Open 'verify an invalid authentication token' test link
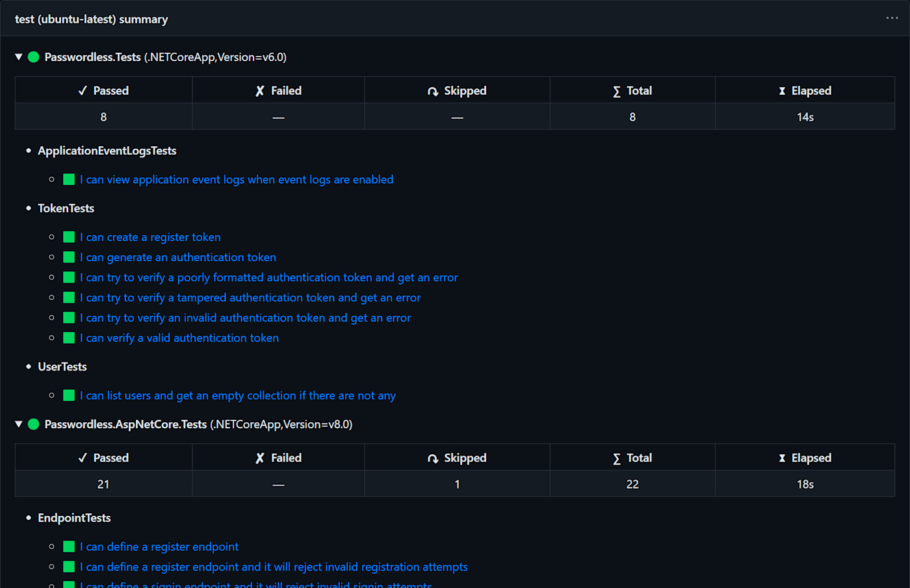Screen dimensions: 910x588 245,318
